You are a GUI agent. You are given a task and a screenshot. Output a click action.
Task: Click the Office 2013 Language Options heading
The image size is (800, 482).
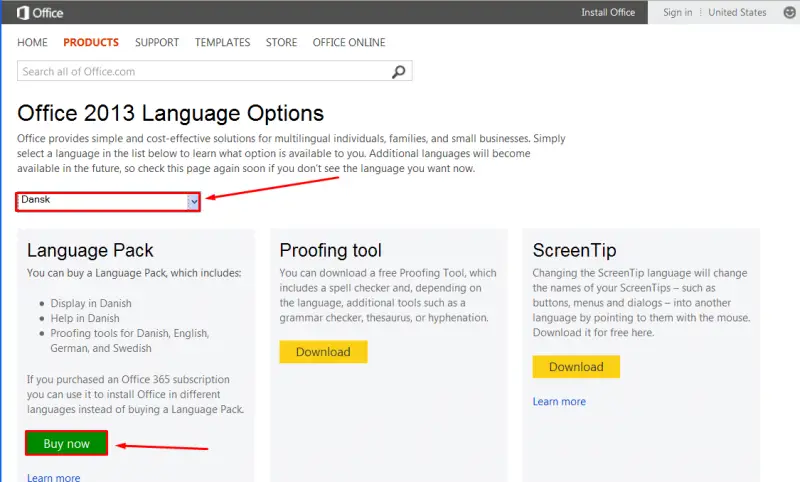(170, 113)
